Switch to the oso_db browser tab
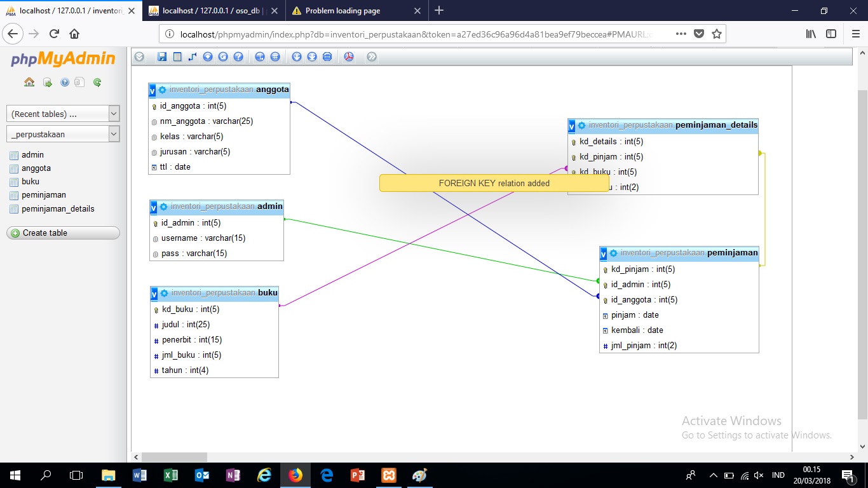Viewport: 868px width, 488px height. 210,10
